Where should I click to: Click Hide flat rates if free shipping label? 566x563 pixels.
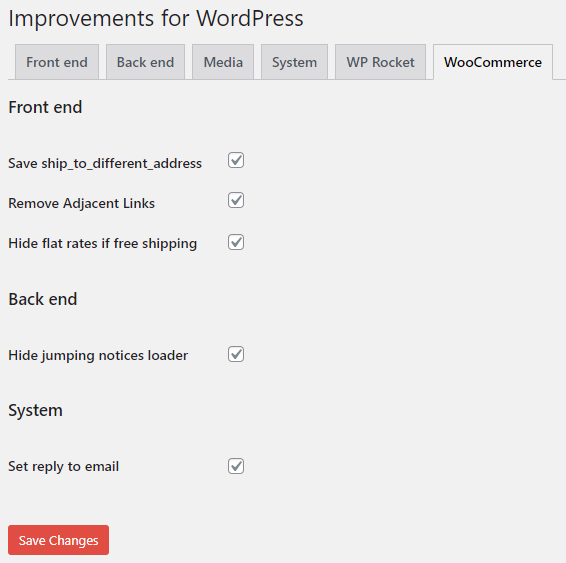(103, 244)
